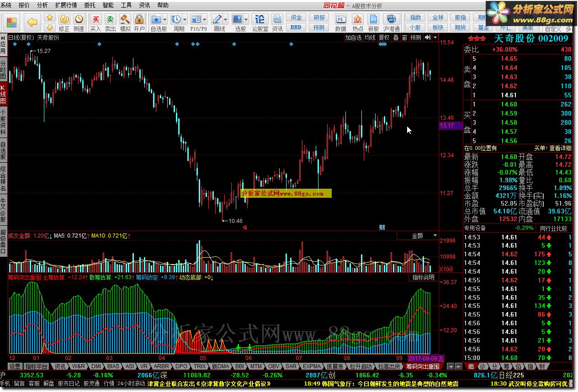
Task: Open 股市日记 in the status bar
Action: 69,384
